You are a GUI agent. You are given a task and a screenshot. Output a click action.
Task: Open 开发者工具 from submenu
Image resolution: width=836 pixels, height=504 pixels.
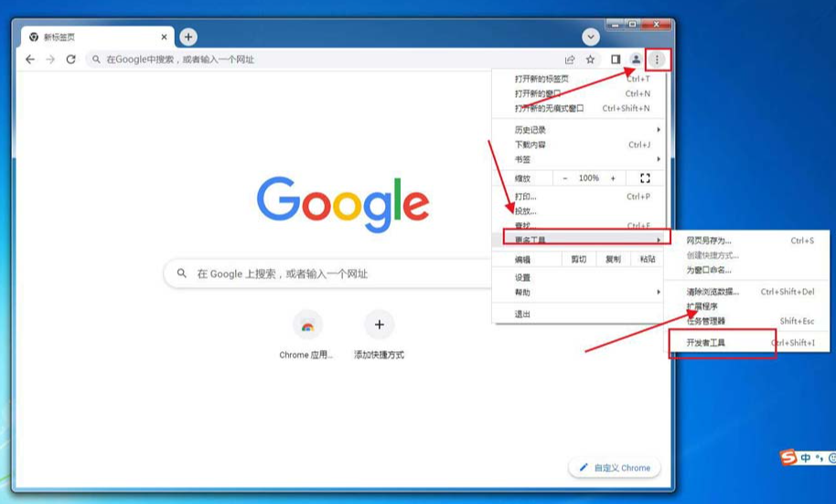click(747, 342)
